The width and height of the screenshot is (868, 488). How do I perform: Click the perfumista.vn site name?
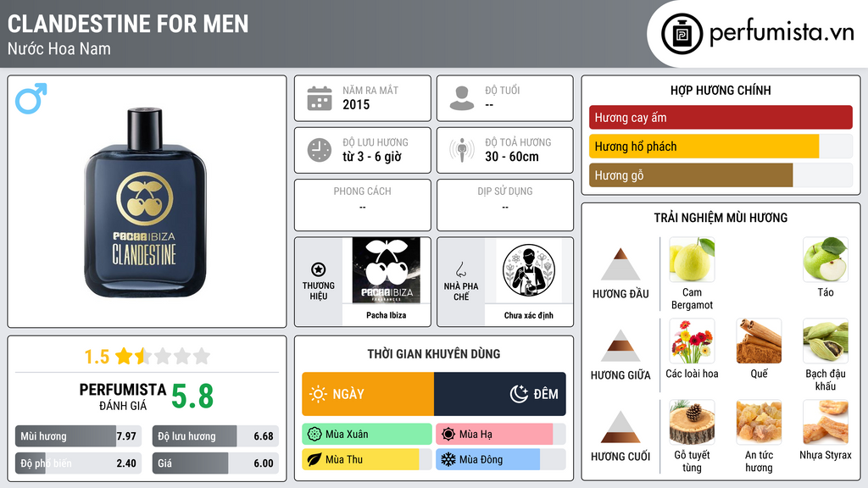tap(782, 32)
